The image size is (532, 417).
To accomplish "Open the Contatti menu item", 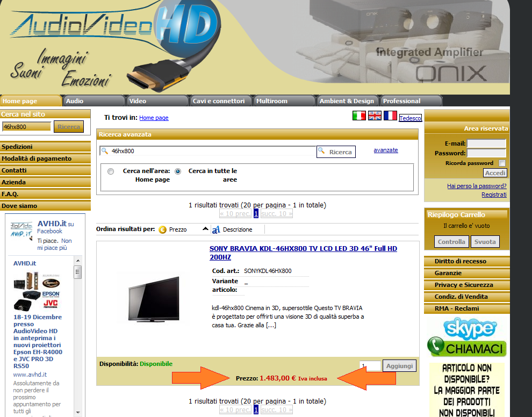I will point(45,170).
